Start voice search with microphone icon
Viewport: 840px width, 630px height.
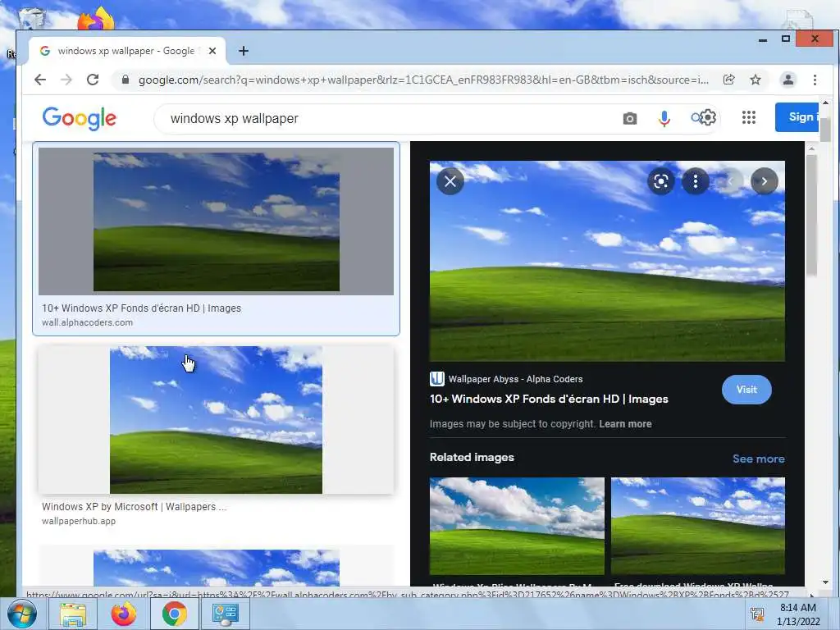point(664,118)
